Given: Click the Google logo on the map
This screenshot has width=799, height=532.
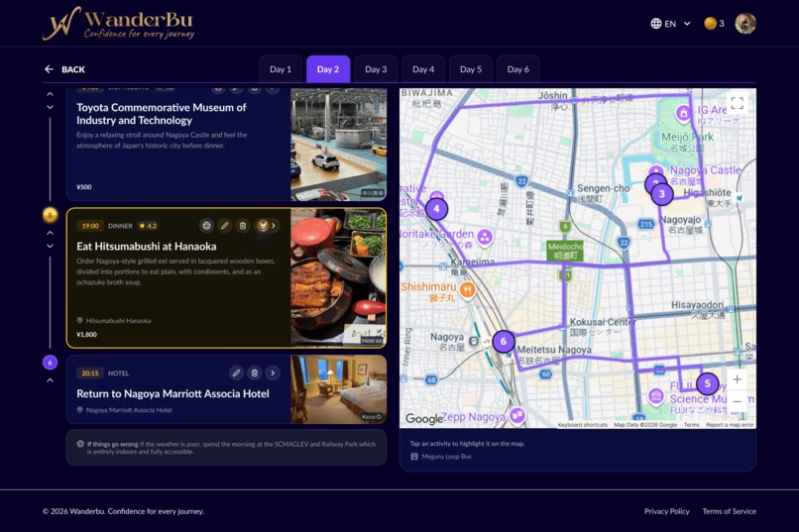Looking at the screenshot, I should pos(424,418).
